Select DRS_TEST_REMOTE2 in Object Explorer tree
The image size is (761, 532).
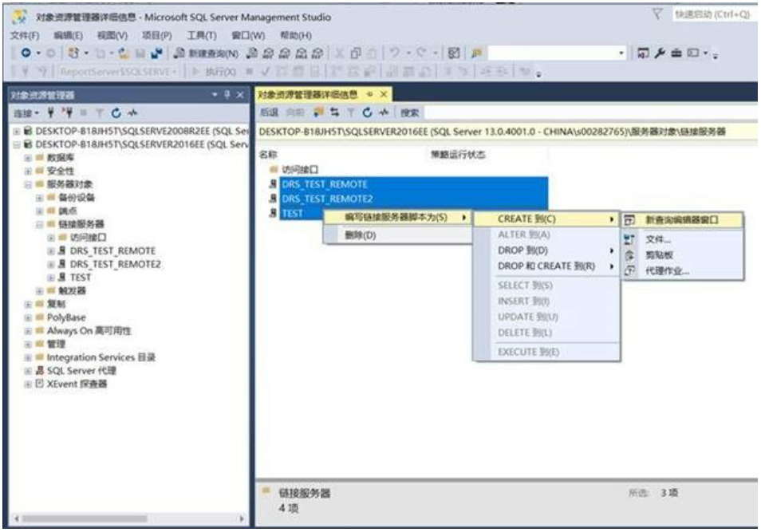[x=115, y=264]
